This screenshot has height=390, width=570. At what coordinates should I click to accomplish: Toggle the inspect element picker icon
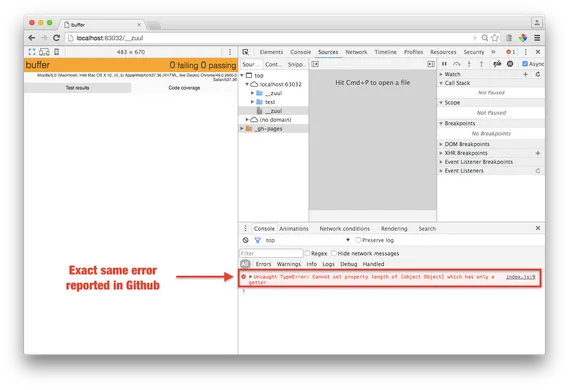[x=246, y=52]
